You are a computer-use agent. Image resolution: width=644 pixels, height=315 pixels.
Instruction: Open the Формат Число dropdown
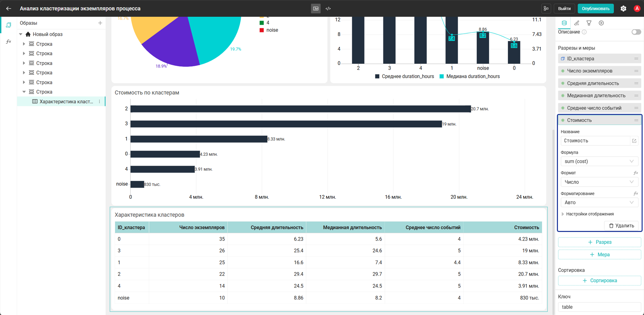[599, 182]
